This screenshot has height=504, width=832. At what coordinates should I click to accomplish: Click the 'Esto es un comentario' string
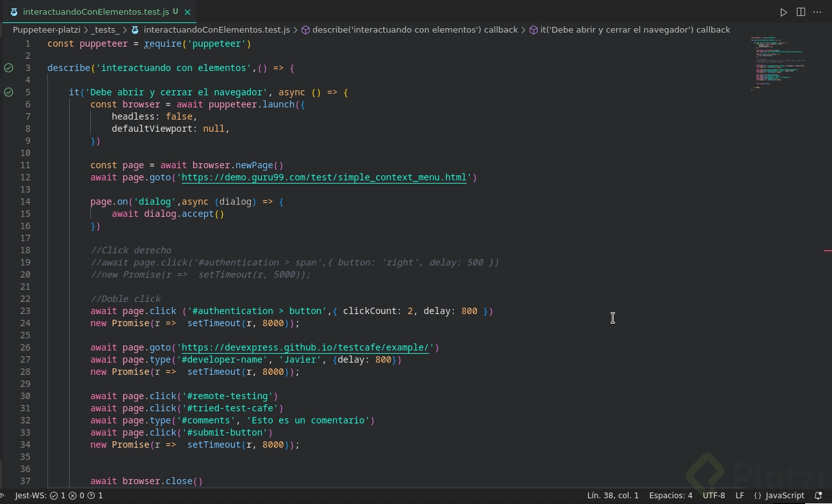tap(308, 421)
